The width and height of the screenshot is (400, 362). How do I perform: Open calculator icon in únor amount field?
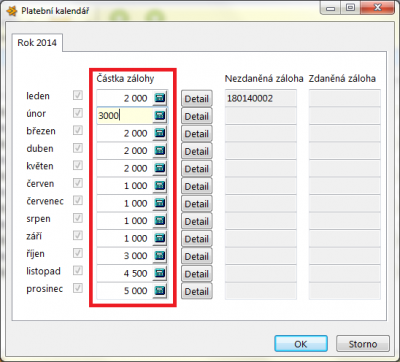tap(160, 116)
